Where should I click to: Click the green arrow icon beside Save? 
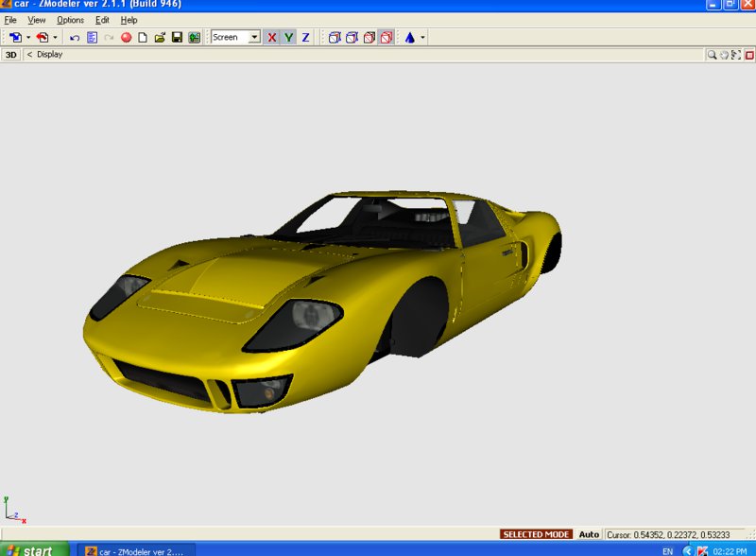pos(195,38)
